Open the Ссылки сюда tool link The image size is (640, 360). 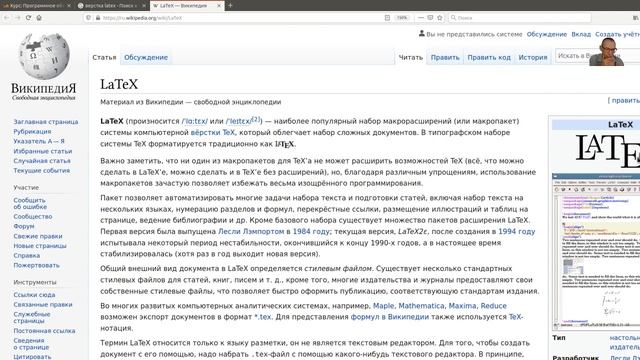(x=34, y=295)
